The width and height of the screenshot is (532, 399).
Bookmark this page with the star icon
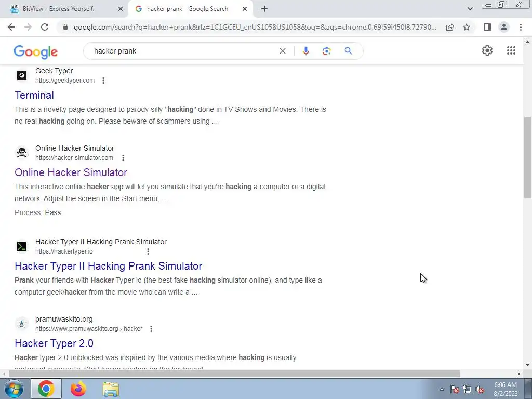pyautogui.click(x=467, y=27)
